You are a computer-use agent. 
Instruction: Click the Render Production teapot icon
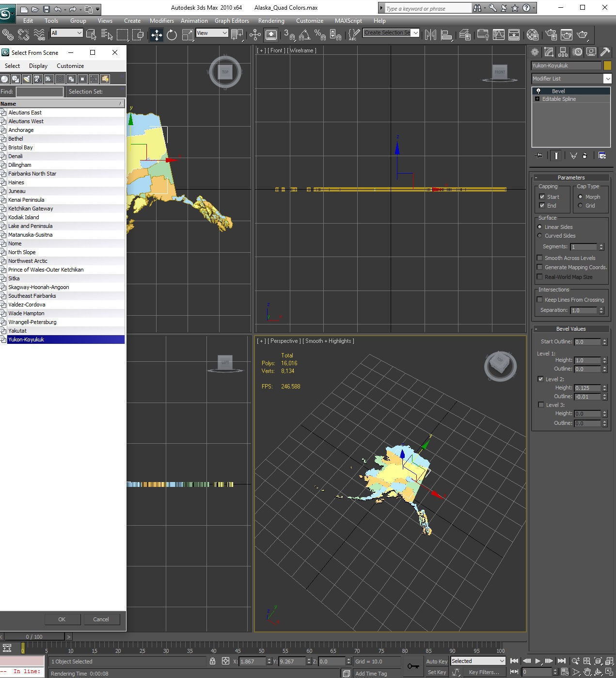tap(582, 34)
